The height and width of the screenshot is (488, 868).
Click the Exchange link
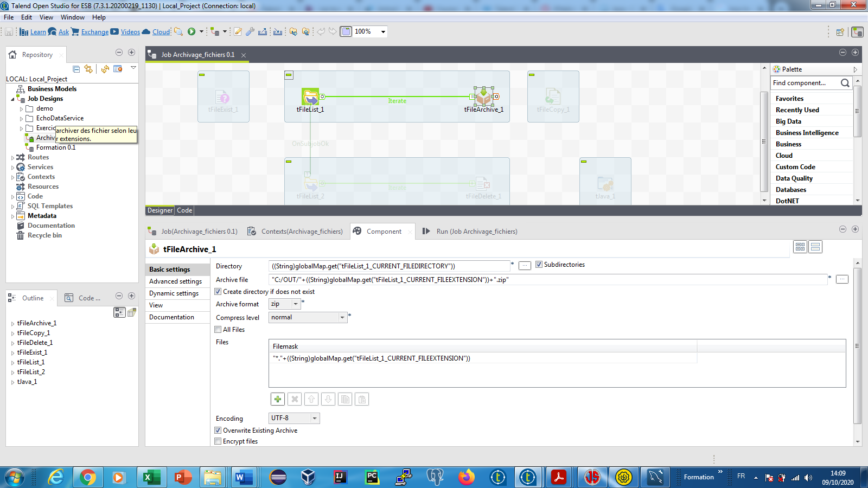pyautogui.click(x=95, y=32)
